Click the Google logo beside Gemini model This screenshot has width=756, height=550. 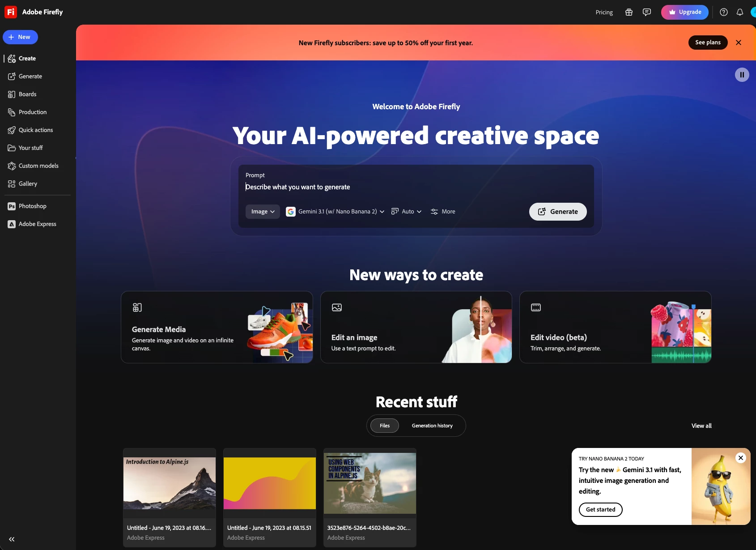[x=291, y=212]
